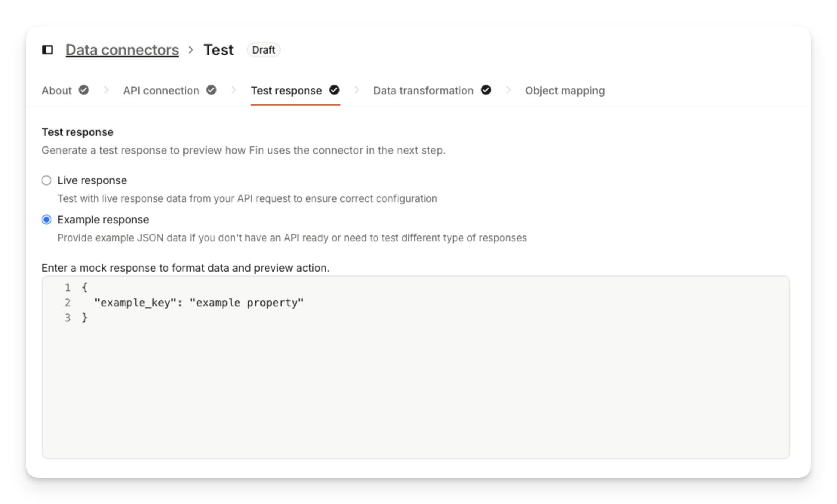This screenshot has width=837, height=504.
Task: Select the Live response radio button
Action: tap(46, 180)
